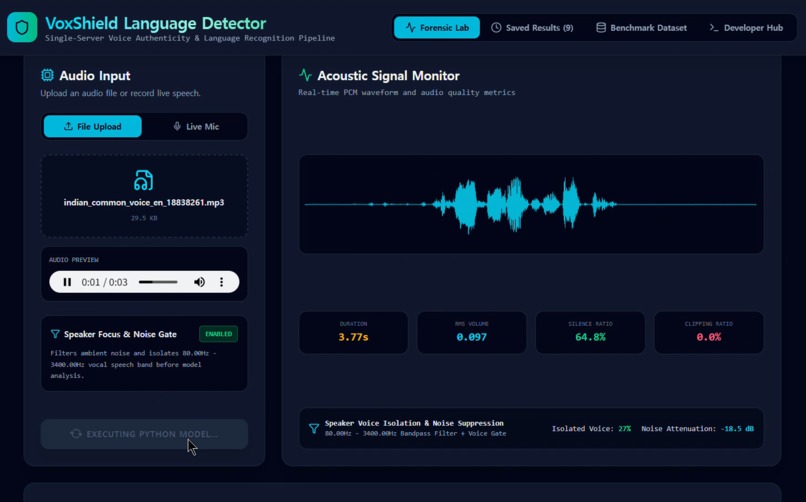Click the Noise Attenuation -18.5 dB readout
This screenshot has width=806, height=502.
698,429
